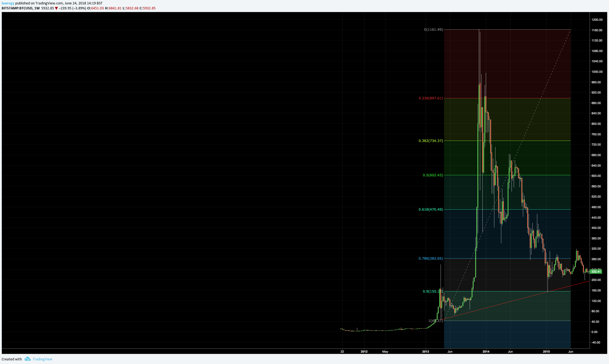Click the close value C:5932.85
The height and width of the screenshot is (364, 609).
(x=148, y=8)
